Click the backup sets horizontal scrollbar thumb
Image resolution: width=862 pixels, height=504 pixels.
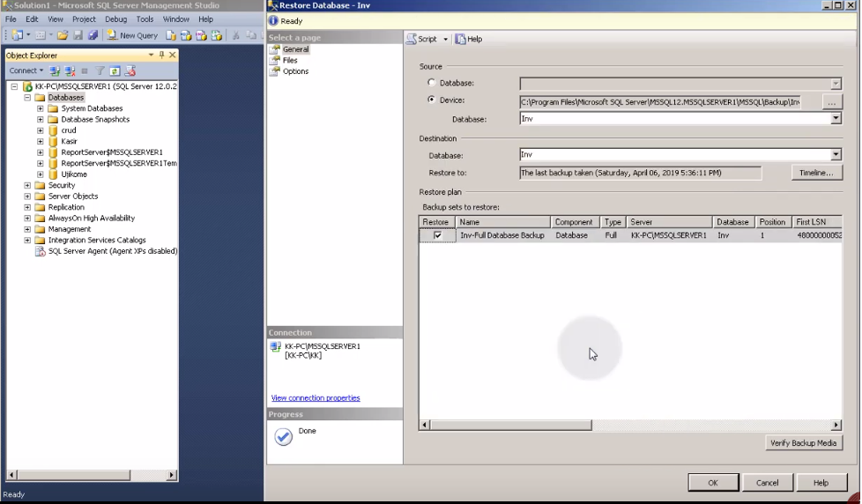click(x=511, y=425)
